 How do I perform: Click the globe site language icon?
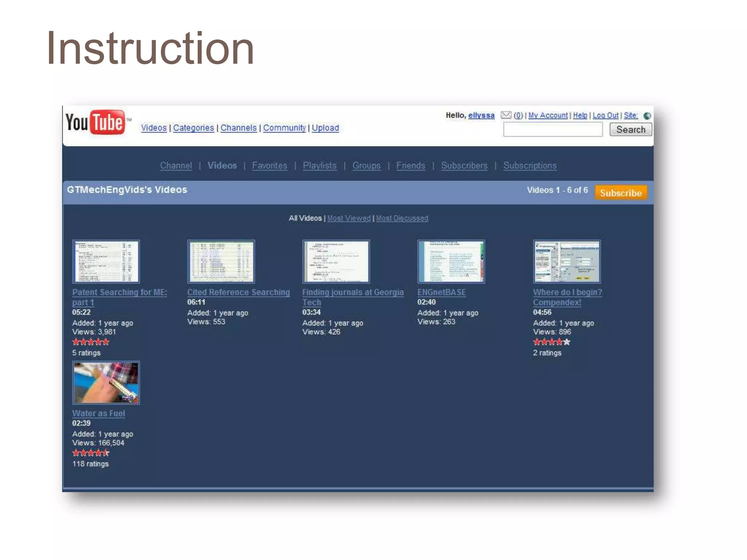(647, 116)
